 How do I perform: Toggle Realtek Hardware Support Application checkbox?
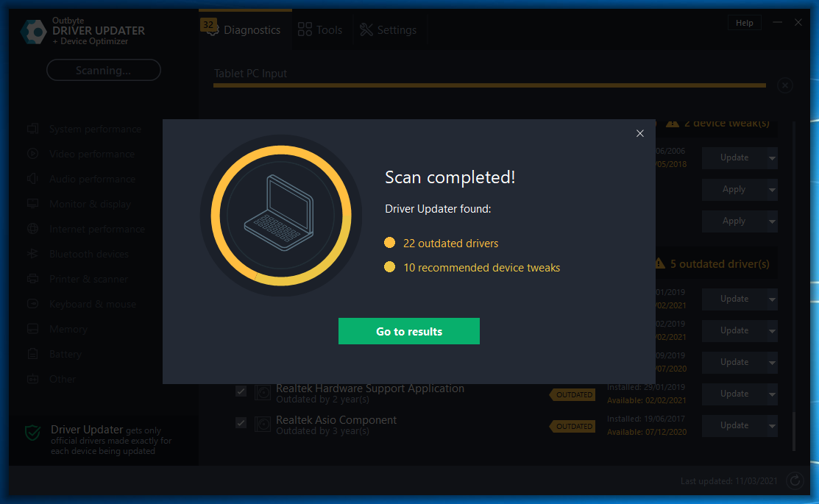241,391
